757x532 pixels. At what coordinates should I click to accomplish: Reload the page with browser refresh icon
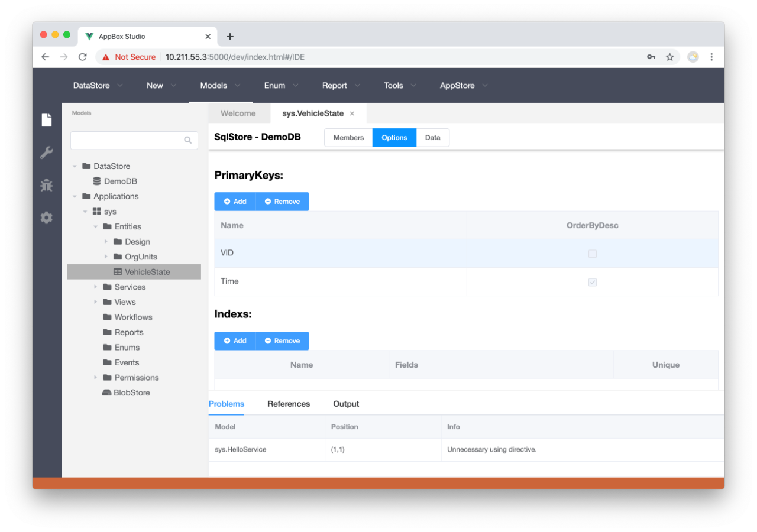pyautogui.click(x=82, y=57)
